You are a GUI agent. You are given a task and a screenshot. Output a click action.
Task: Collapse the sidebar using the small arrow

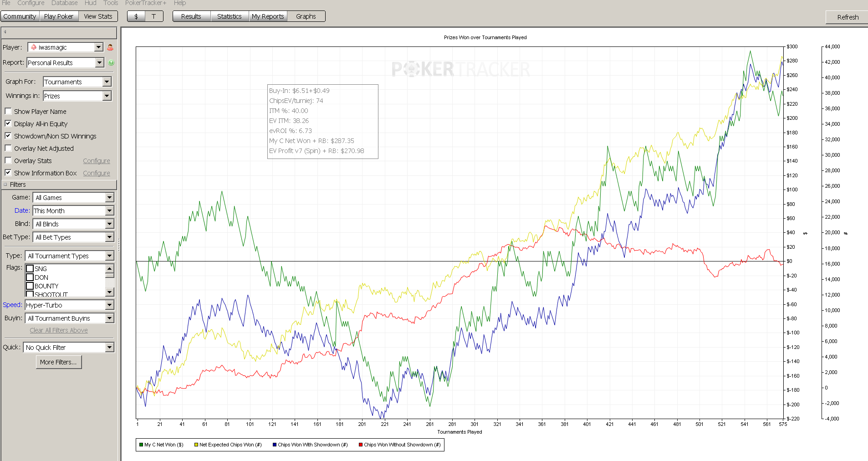5,32
